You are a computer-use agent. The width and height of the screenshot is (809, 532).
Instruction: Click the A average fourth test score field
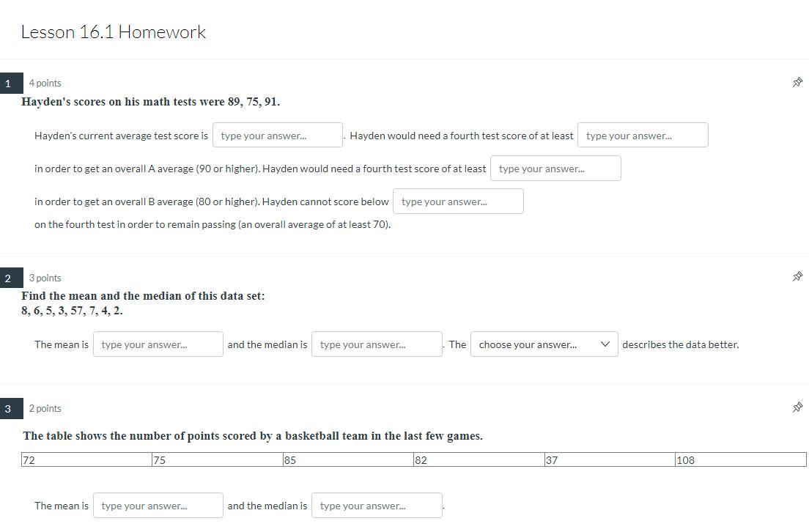coord(643,136)
